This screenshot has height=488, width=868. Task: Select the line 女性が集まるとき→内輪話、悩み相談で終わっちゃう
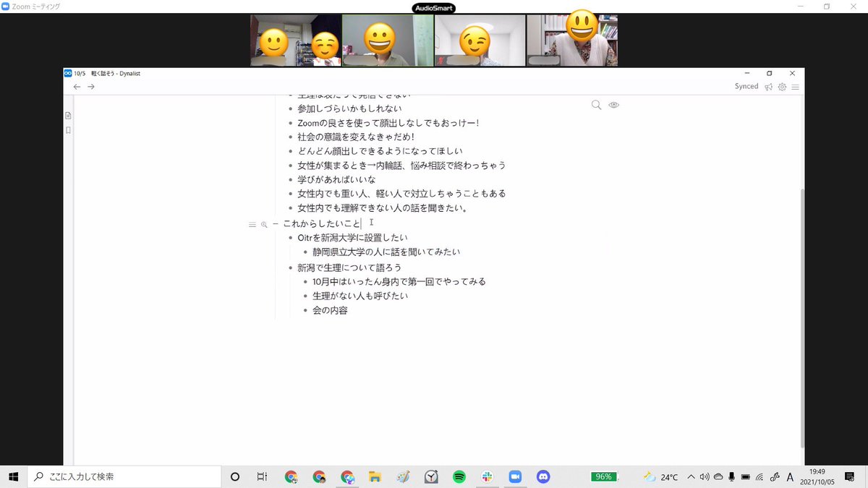(401, 166)
